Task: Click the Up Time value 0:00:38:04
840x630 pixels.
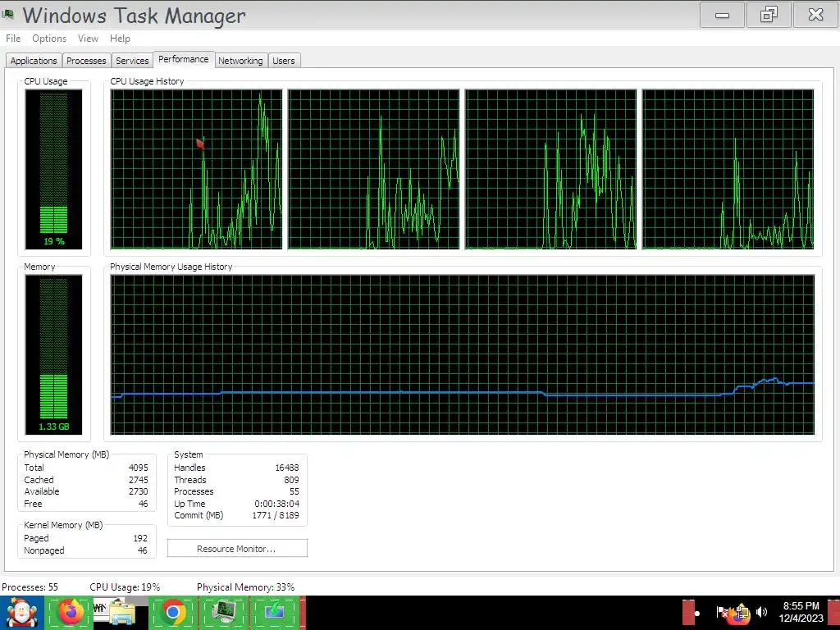Action: (x=277, y=504)
